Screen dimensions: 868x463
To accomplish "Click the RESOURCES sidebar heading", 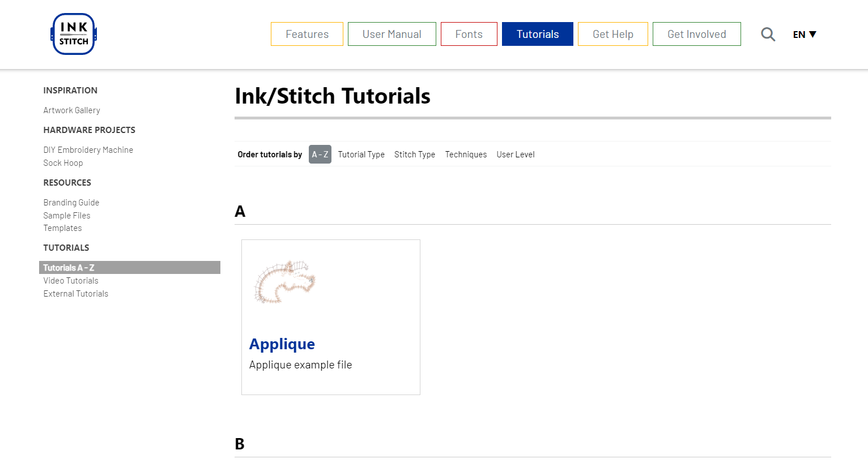I will click(67, 183).
